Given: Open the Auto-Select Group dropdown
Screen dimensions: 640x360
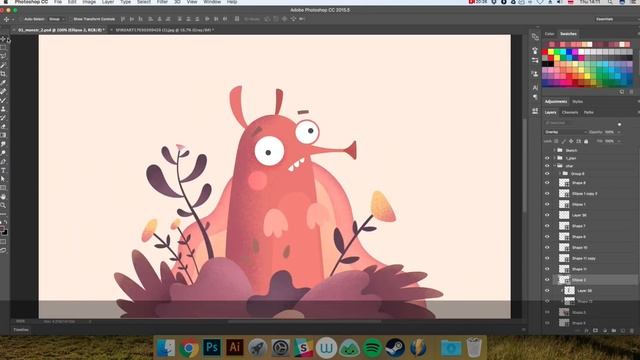Looking at the screenshot, I should click(x=56, y=19).
